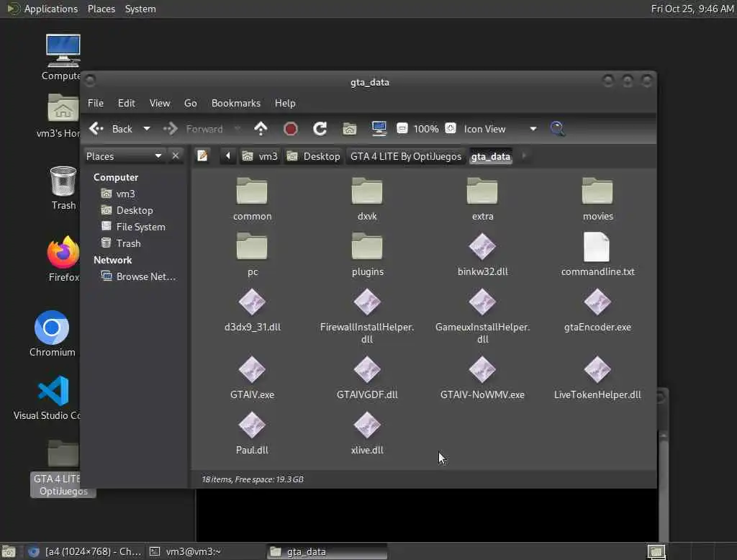Open the Edit menu

[127, 103]
